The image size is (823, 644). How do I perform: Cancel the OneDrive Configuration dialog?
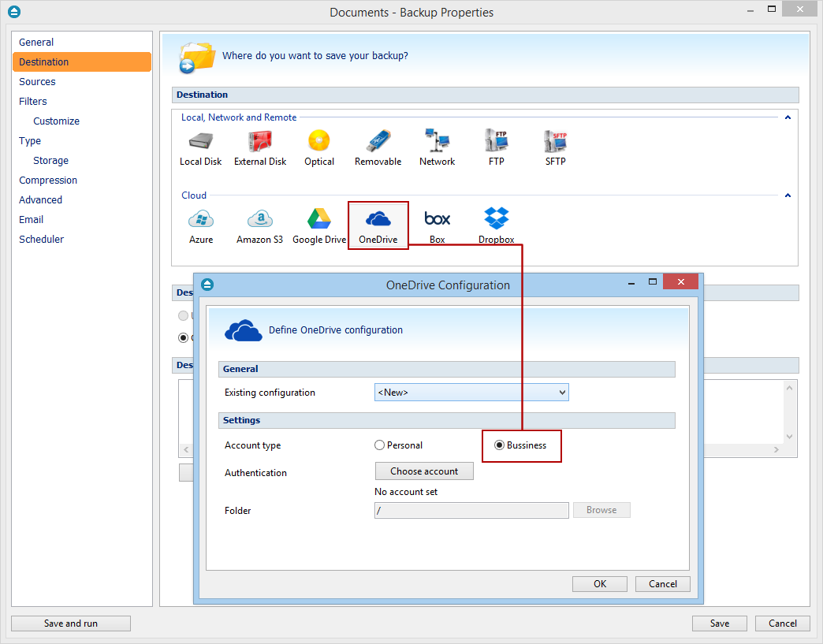pos(662,583)
